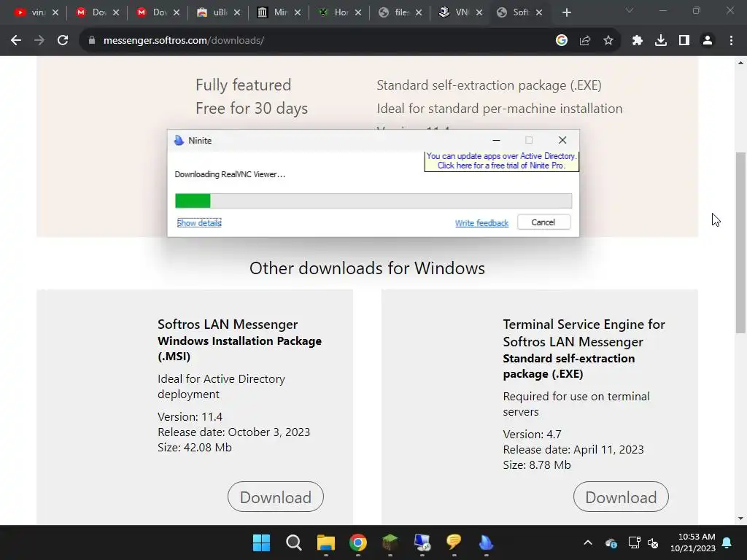Image resolution: width=747 pixels, height=560 pixels.
Task: Click Show details in Ninite
Action: click(x=199, y=223)
